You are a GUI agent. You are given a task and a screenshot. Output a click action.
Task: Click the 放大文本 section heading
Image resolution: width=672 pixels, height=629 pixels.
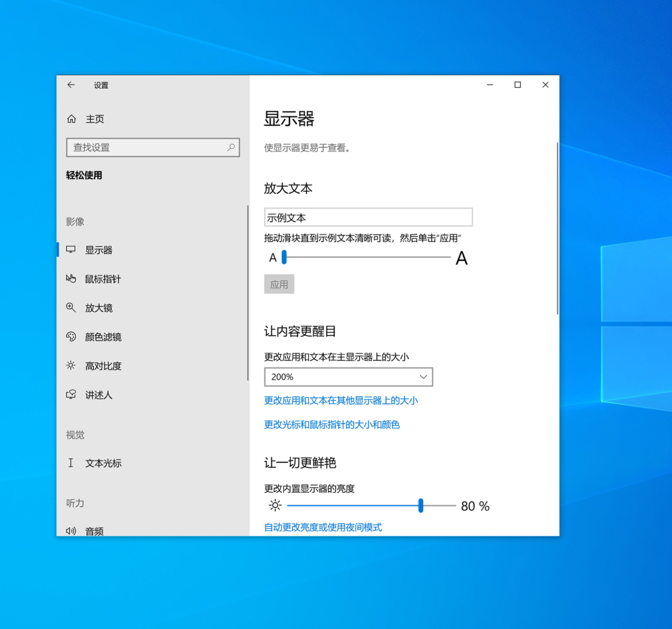(x=288, y=189)
